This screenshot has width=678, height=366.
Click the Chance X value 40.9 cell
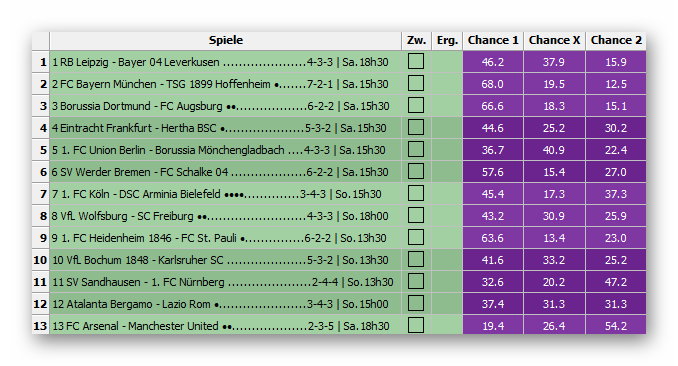tap(554, 150)
